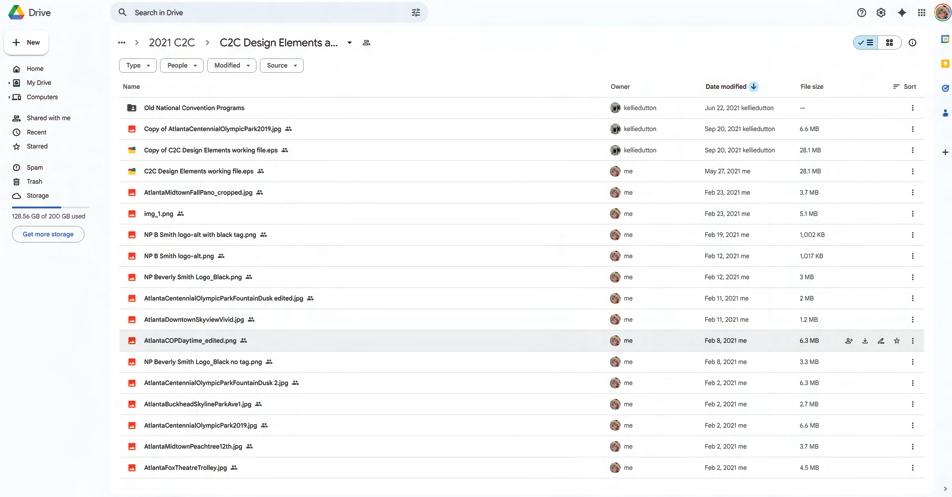Open Google Drive home logo

(29, 12)
